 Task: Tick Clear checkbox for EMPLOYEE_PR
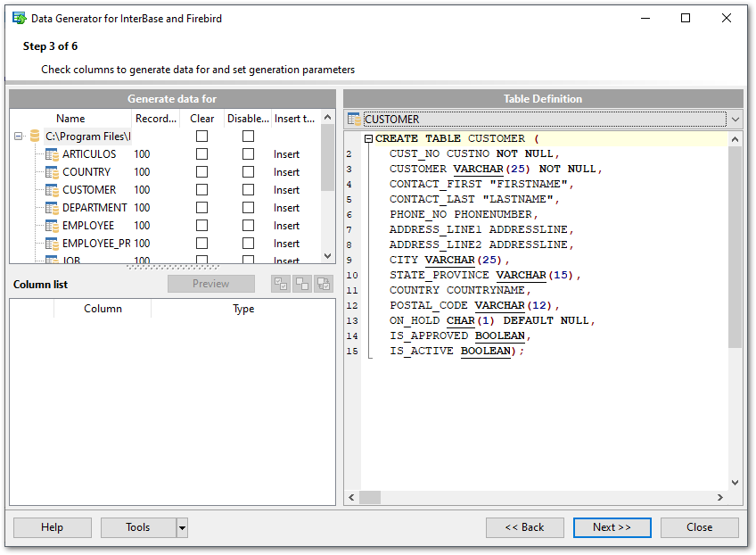[x=202, y=244]
